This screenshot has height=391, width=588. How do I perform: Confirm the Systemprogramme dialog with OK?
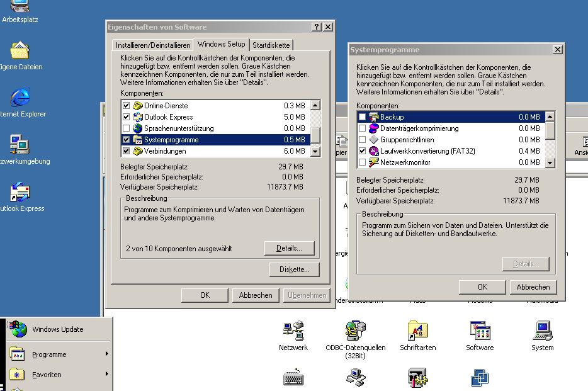click(x=482, y=286)
